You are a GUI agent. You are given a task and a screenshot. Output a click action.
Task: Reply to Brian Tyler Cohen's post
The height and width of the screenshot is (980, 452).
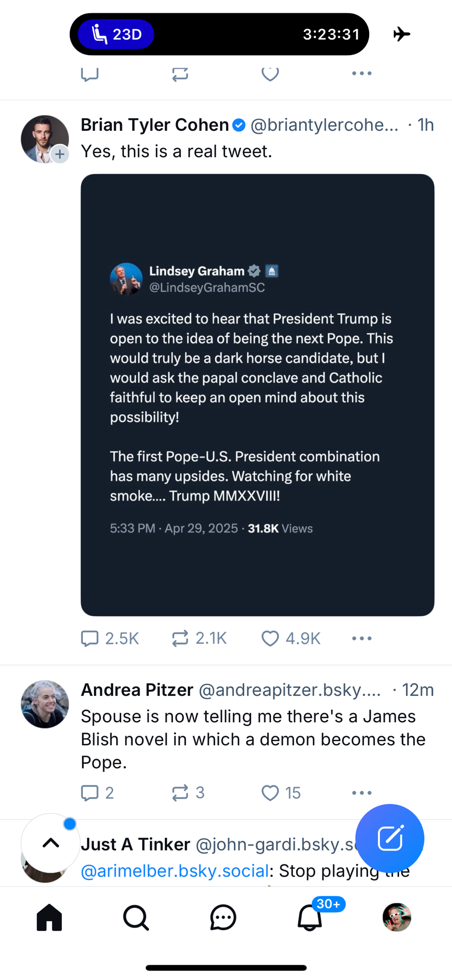click(x=90, y=638)
